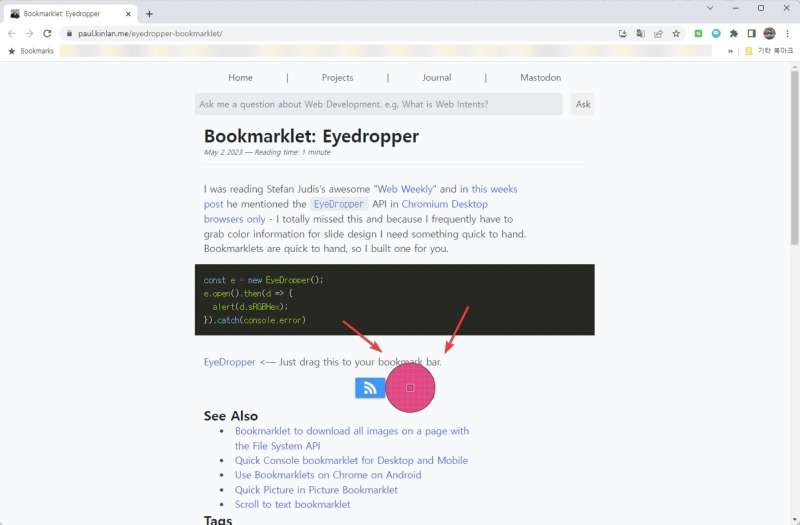
Task: Select the Bookmarklet: Eyedropper browser tab
Action: click(x=65, y=13)
